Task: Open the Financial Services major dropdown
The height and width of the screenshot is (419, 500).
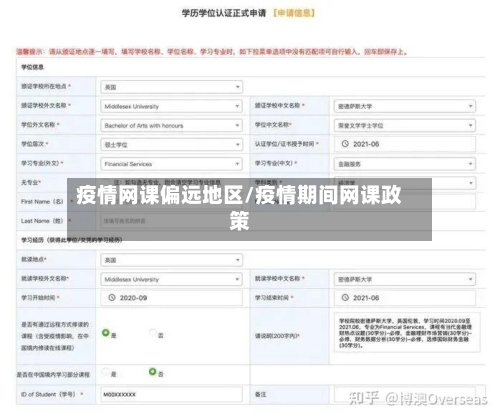Action: pyautogui.click(x=171, y=164)
